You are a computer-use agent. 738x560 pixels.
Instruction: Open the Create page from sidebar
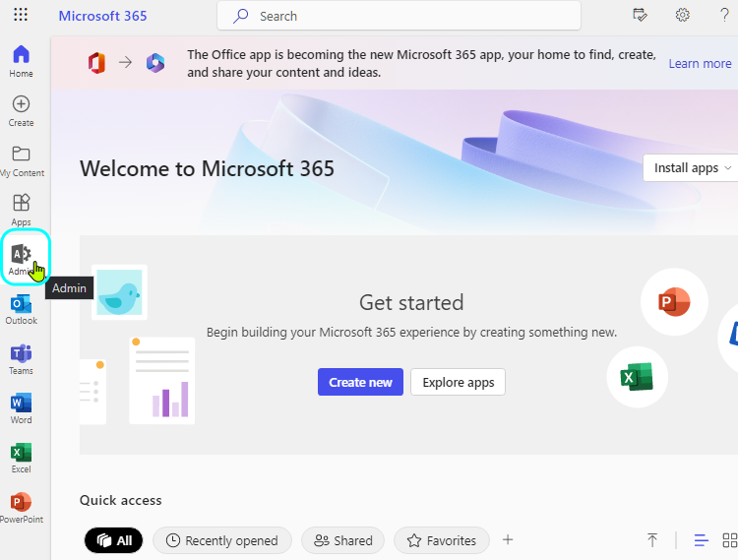(x=22, y=111)
